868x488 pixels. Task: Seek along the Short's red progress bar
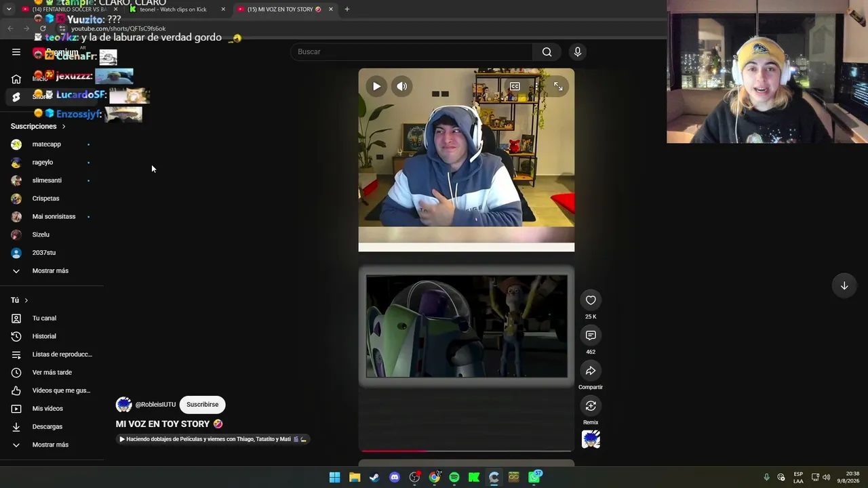[x=467, y=450]
